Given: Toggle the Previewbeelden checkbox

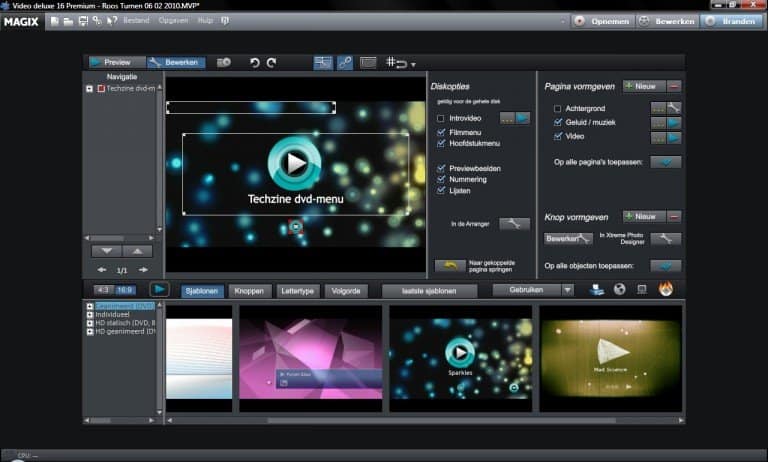Looking at the screenshot, I should (441, 168).
